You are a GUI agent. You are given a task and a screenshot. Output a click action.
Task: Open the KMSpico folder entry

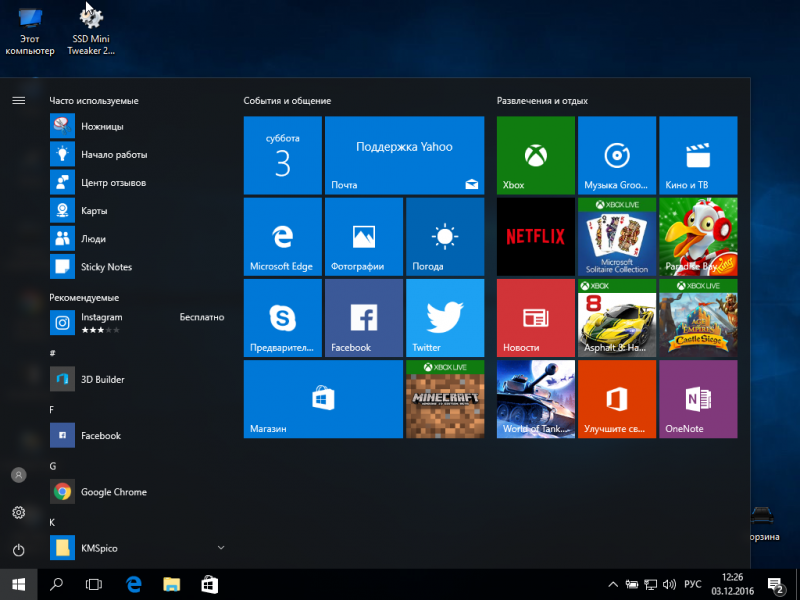click(138, 548)
